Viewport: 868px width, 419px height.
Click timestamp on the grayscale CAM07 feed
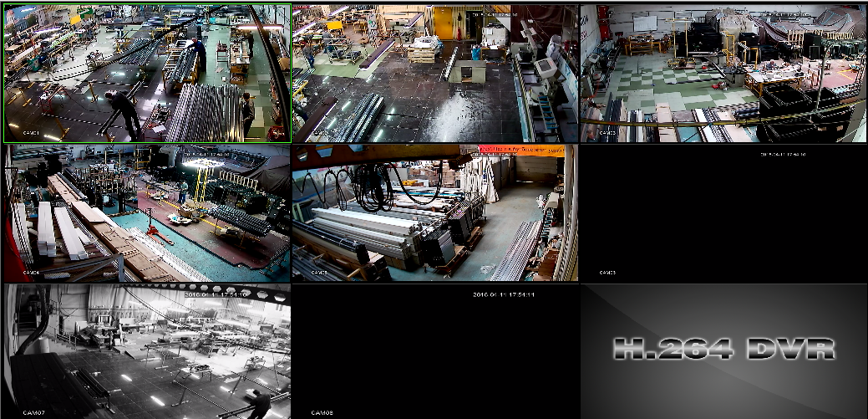pyautogui.click(x=216, y=294)
